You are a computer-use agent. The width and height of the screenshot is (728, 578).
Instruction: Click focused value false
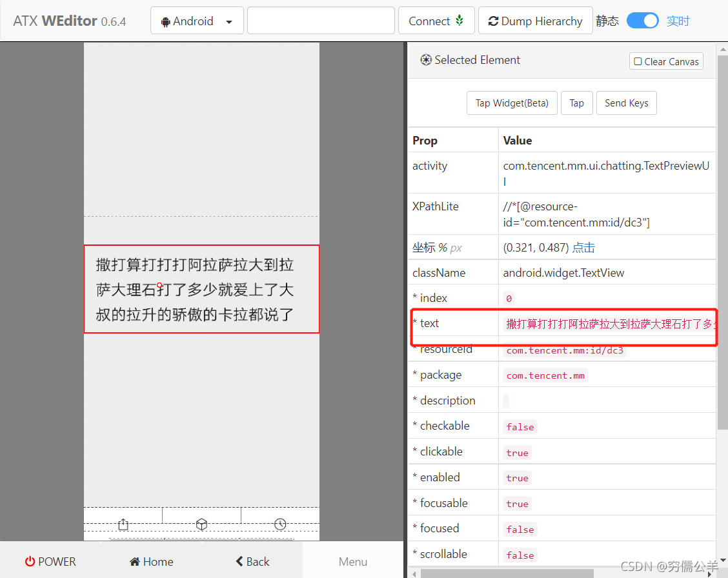[520, 529]
